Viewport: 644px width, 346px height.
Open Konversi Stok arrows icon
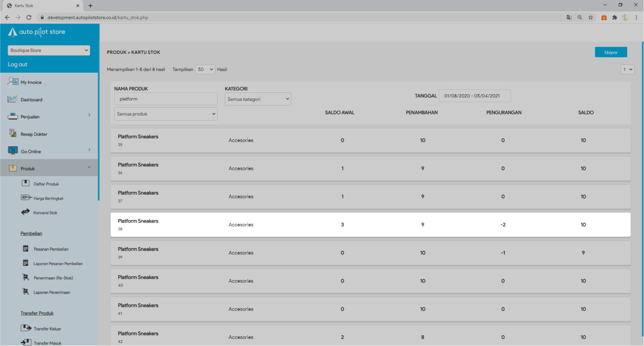(x=25, y=212)
